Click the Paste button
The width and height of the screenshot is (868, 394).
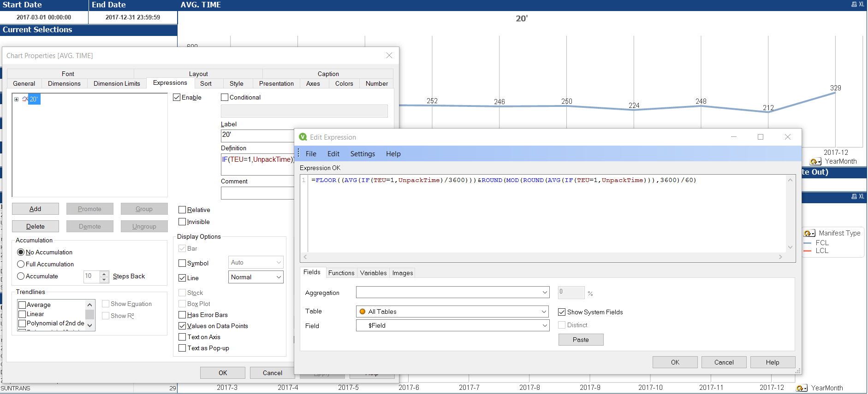pyautogui.click(x=581, y=340)
